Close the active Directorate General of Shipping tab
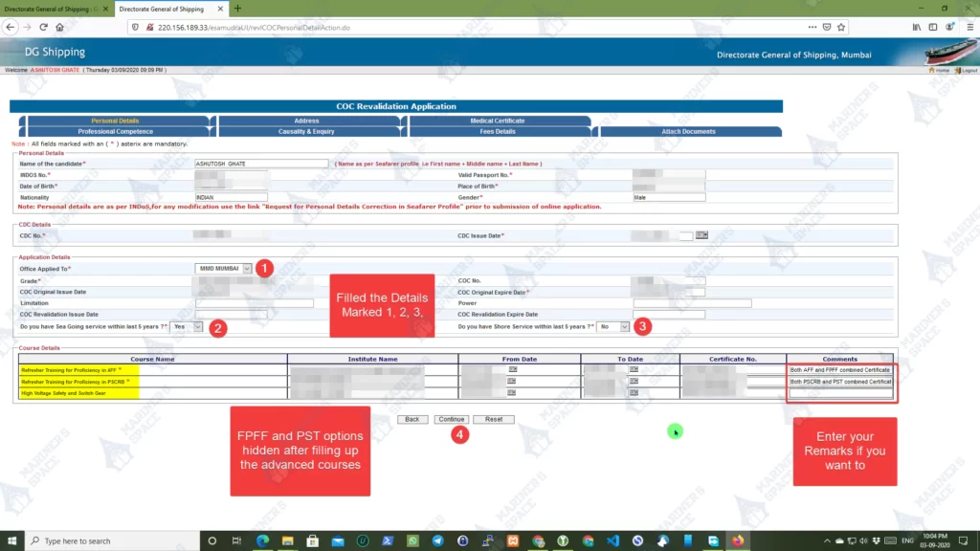Screen dimensions: 980x551 coord(220,9)
